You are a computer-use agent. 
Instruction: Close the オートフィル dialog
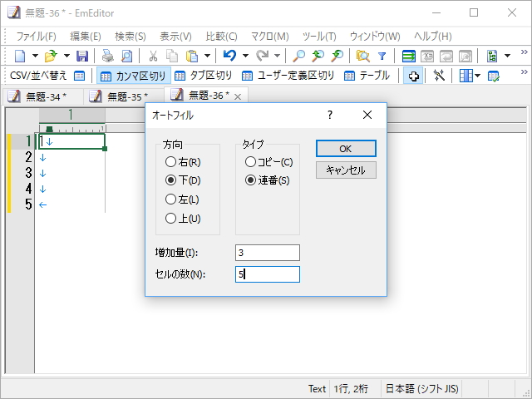[x=367, y=115]
